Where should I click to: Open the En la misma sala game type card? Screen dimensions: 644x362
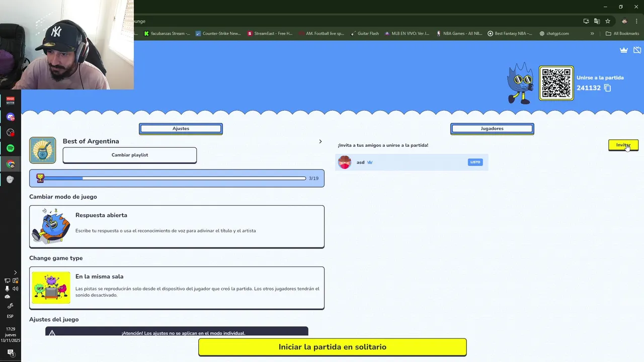tap(177, 288)
